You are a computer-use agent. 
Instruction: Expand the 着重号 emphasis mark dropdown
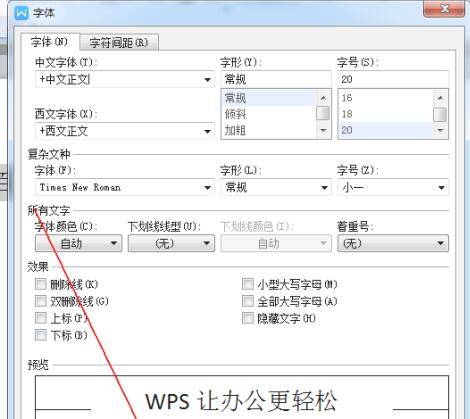click(393, 243)
